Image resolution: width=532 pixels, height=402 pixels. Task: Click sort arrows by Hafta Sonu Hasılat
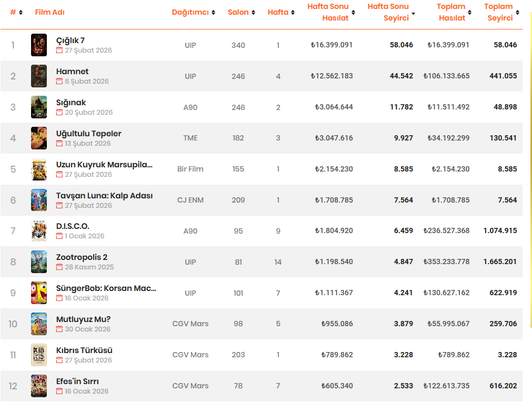coord(353,13)
